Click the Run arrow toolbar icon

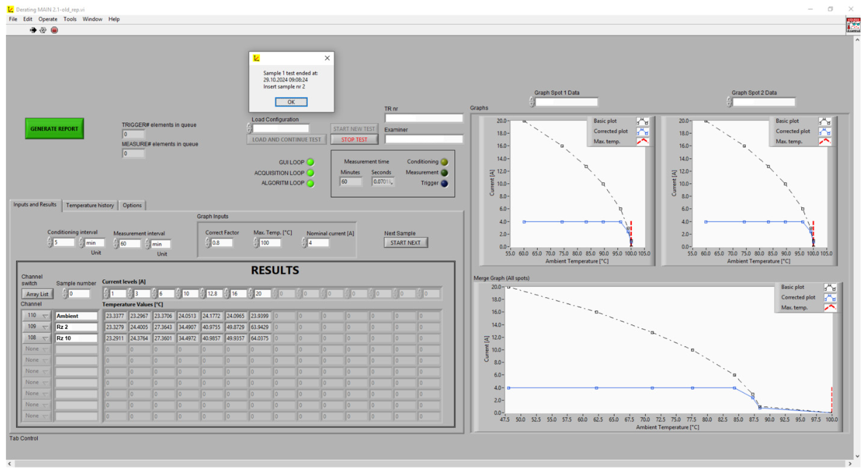click(x=33, y=30)
